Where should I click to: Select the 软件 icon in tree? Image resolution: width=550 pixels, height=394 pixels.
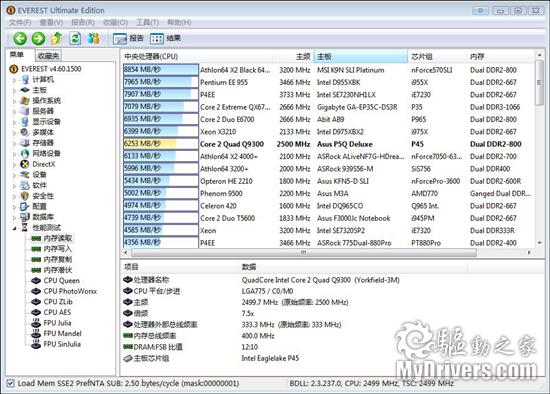tap(25, 185)
